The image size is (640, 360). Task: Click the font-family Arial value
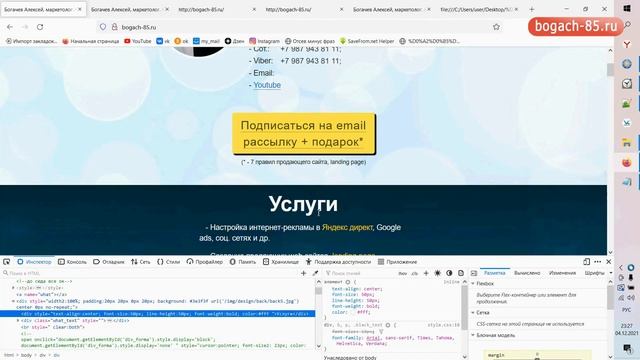(x=373, y=338)
